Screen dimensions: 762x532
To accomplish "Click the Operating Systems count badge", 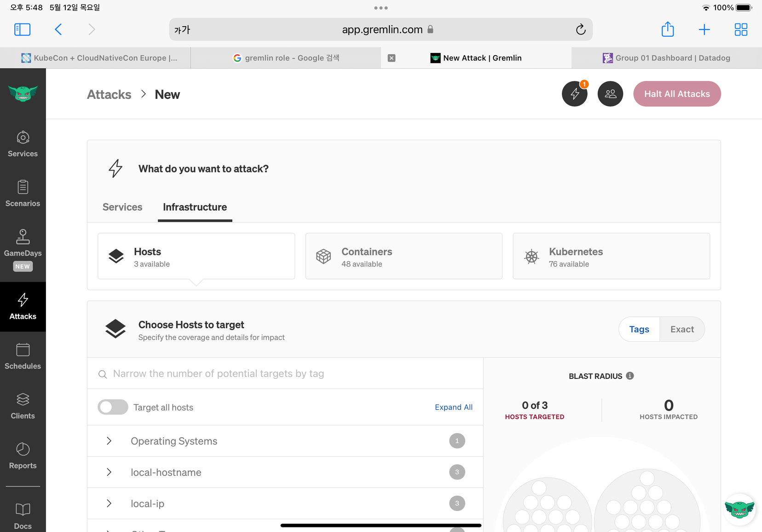I will tap(457, 441).
